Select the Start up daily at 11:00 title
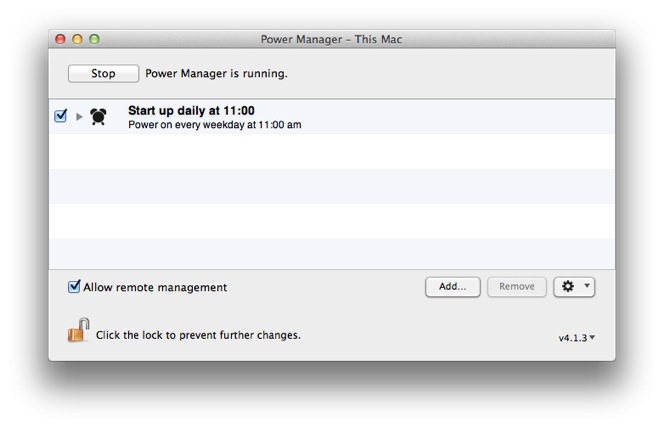The height and width of the screenshot is (428, 664). point(191,110)
